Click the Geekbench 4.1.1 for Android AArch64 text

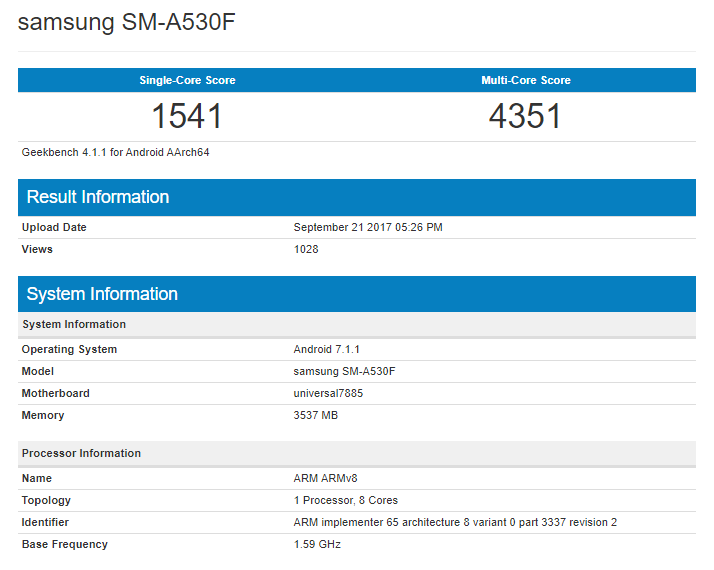[x=116, y=153]
